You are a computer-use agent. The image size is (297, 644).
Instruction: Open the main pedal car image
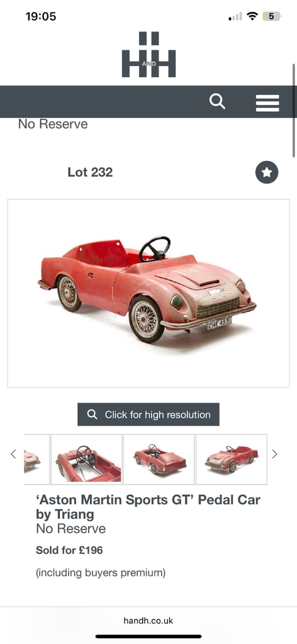(x=148, y=293)
